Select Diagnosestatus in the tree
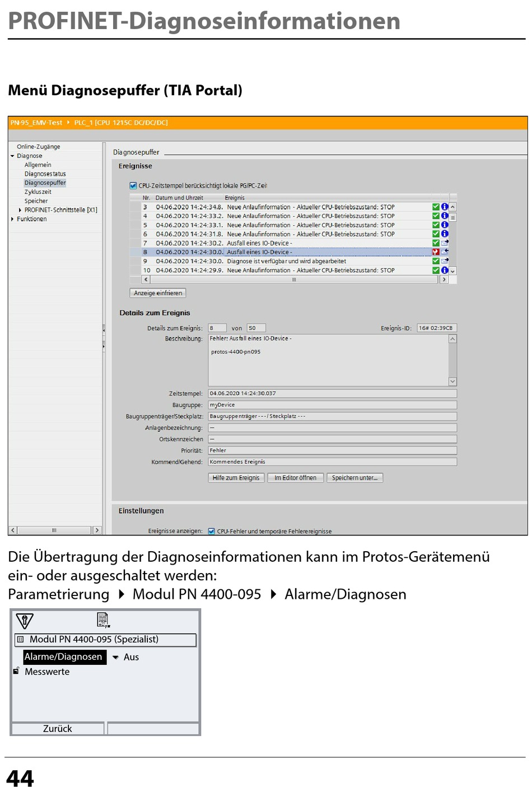The width and height of the screenshot is (532, 787). point(45,174)
